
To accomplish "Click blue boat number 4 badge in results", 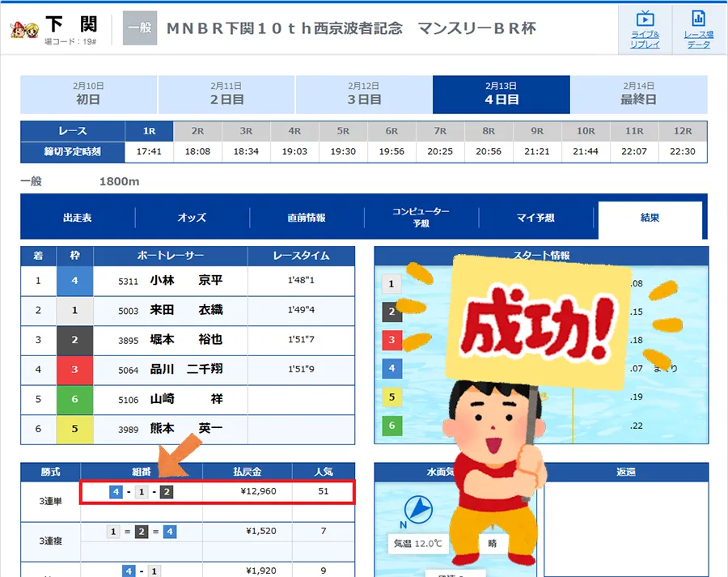I will pos(74,281).
